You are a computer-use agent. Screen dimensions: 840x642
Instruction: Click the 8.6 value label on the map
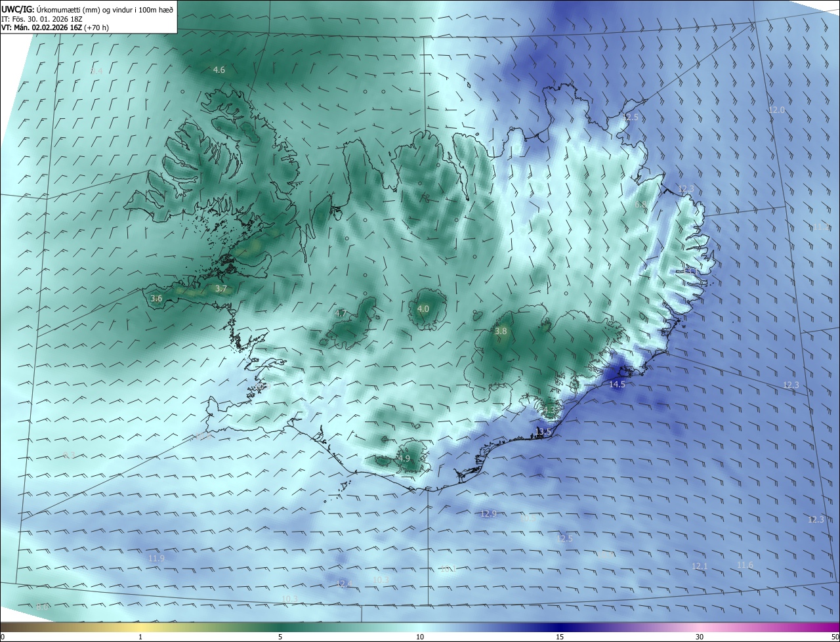(x=43, y=607)
